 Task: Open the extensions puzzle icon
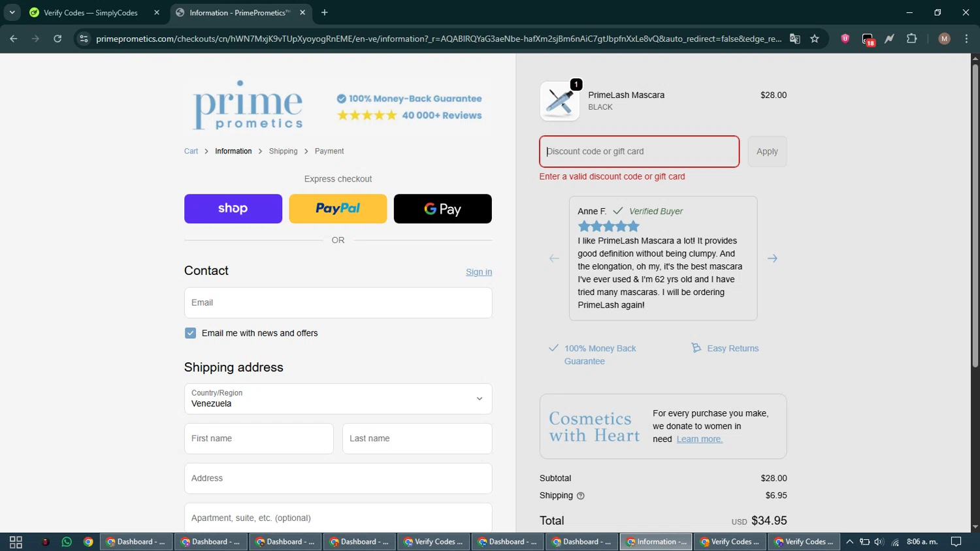point(911,39)
